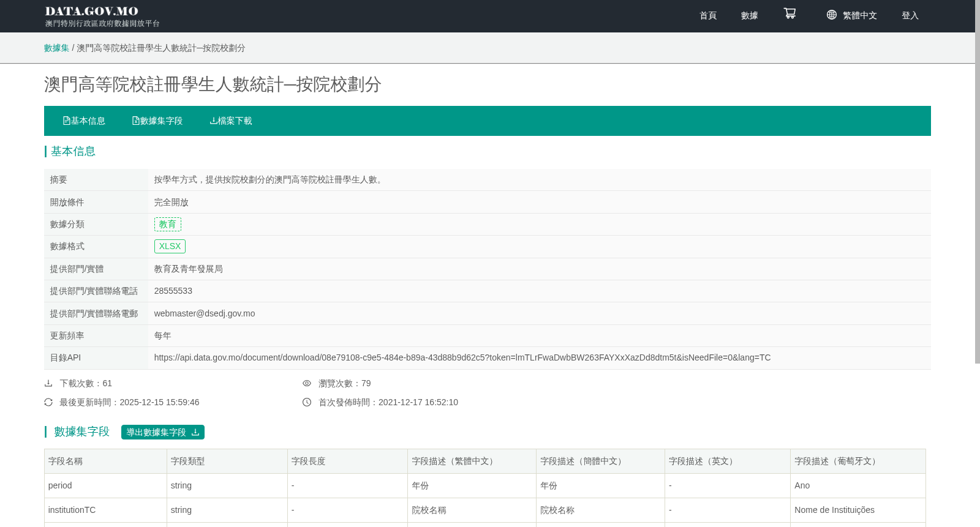Click the eye view count icon
This screenshot has width=980, height=527.
307,383
